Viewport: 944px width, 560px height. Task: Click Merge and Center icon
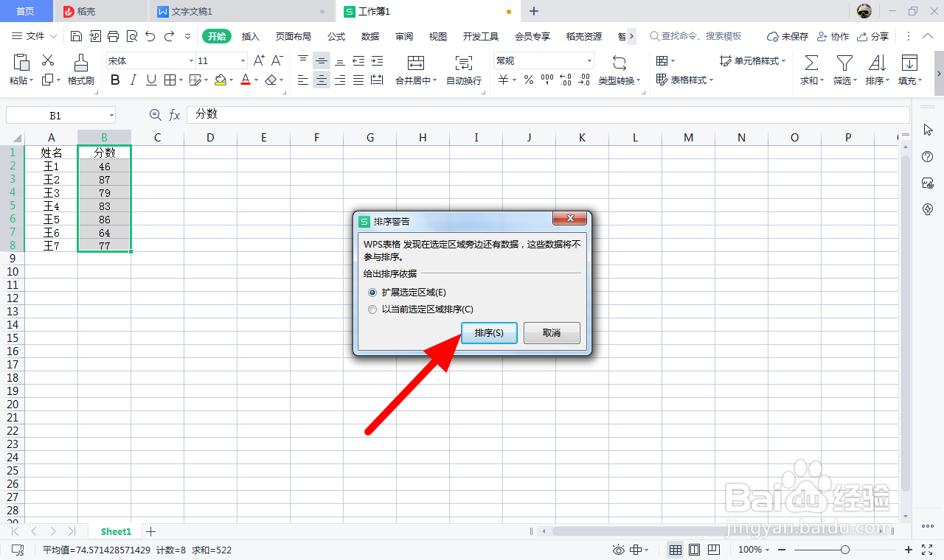pyautogui.click(x=416, y=63)
